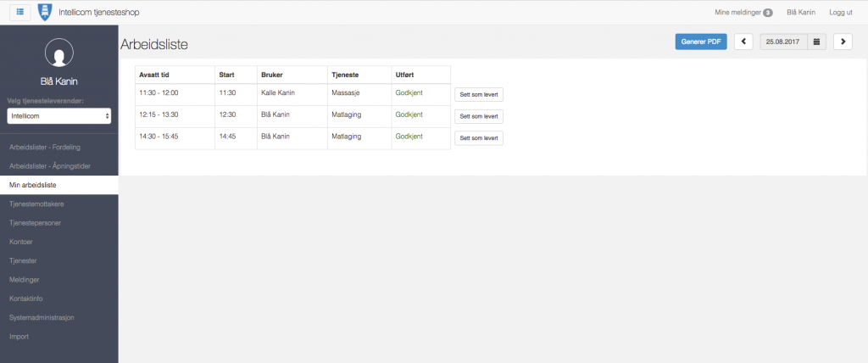The height and width of the screenshot is (363, 868).
Task: Click the Massasje service cell
Action: tap(359, 95)
